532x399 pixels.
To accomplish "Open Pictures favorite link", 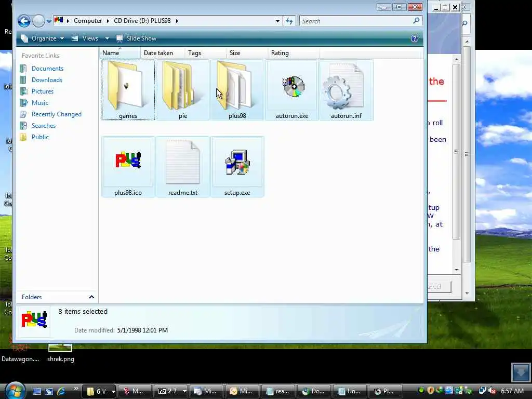I will tap(43, 91).
